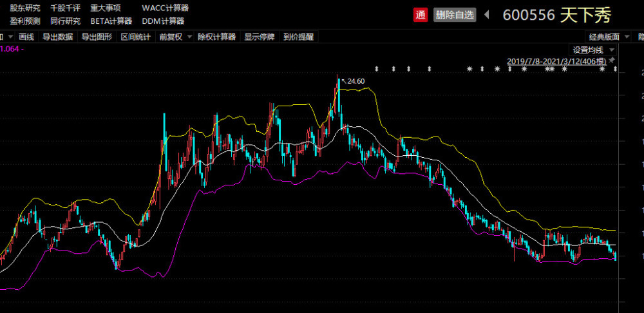Click the 24.60 peak price label
The height and width of the screenshot is (313, 644).
(355, 81)
